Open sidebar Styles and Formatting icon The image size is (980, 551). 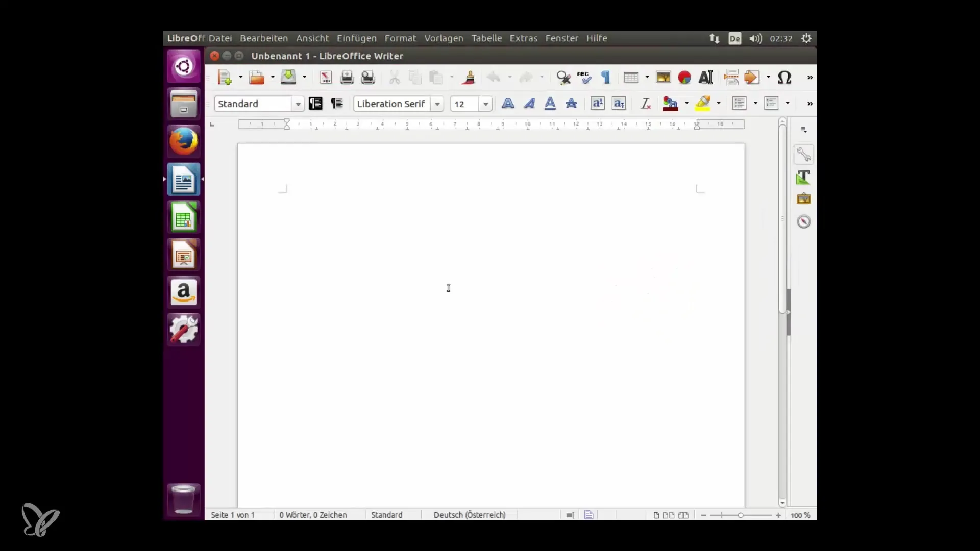(803, 177)
